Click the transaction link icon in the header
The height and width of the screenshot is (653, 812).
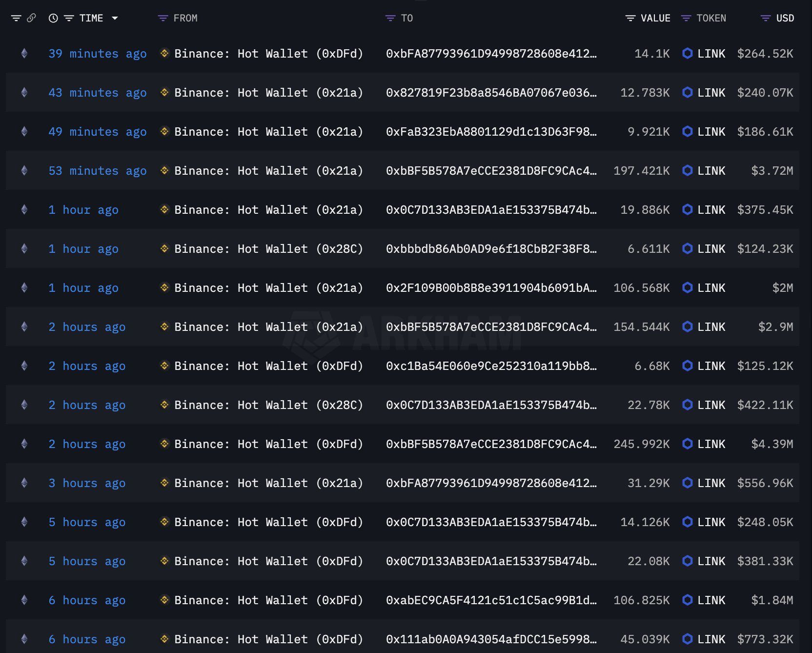pyautogui.click(x=31, y=18)
